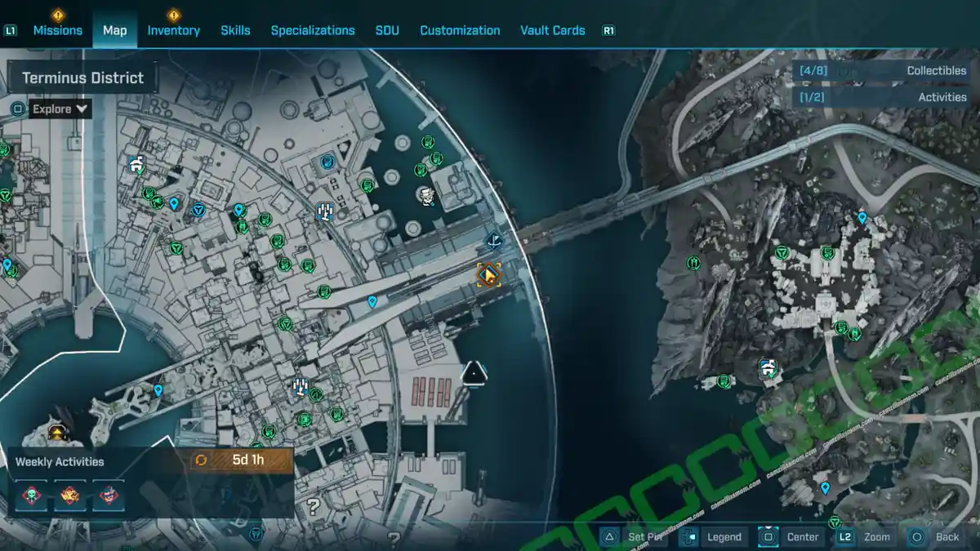Screen dimensions: 980x551
Task: Go to the Specializations tab
Action: 313,30
